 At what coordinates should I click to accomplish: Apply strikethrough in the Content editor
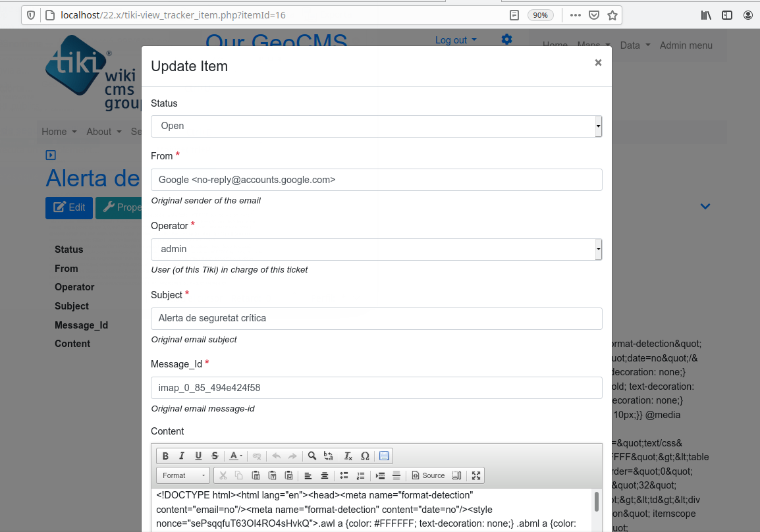click(215, 456)
